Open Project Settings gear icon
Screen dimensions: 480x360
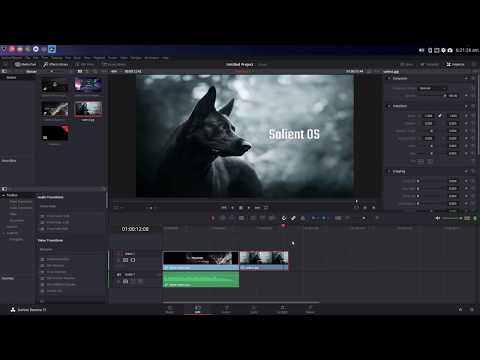pyautogui.click(x=472, y=309)
